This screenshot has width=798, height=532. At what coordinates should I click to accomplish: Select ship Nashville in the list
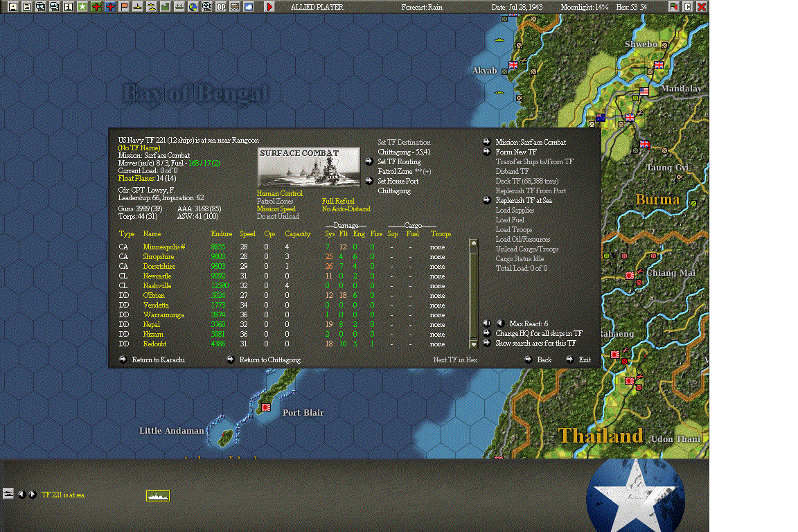157,285
